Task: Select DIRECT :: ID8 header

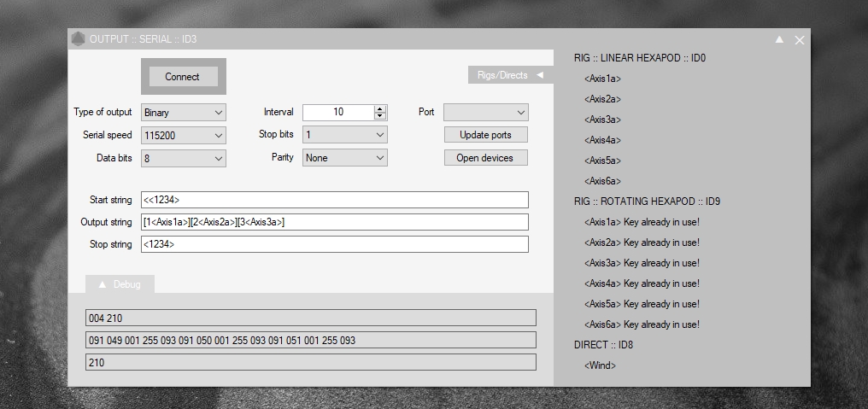Action: [603, 345]
